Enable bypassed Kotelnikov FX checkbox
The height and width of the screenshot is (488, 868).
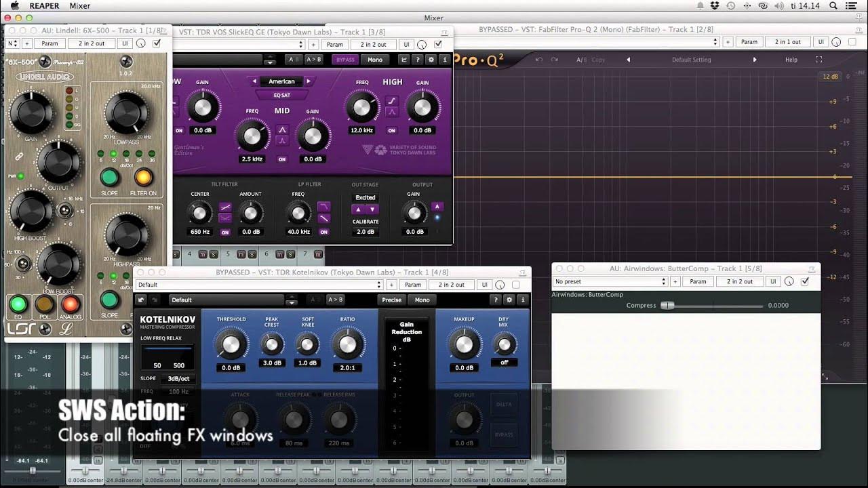(x=516, y=285)
